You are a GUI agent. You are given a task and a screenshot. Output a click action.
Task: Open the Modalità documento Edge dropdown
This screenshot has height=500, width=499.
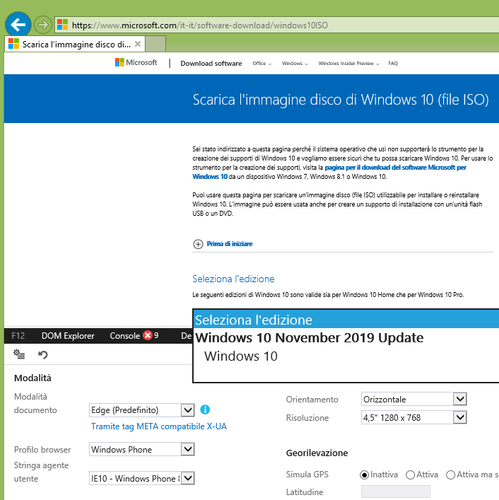(x=142, y=410)
